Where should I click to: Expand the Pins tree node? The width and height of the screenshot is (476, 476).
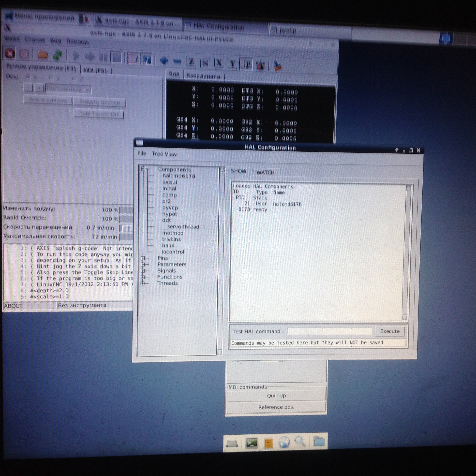pyautogui.click(x=143, y=258)
